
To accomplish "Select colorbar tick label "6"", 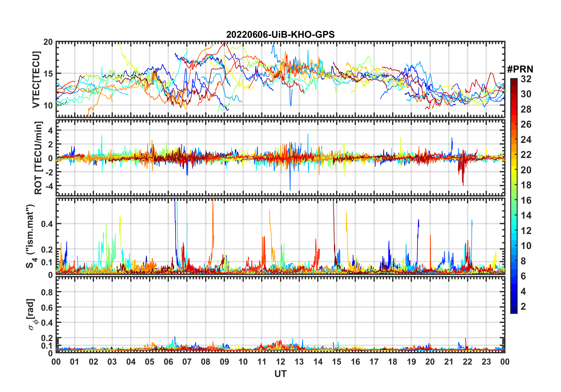I will [523, 276].
